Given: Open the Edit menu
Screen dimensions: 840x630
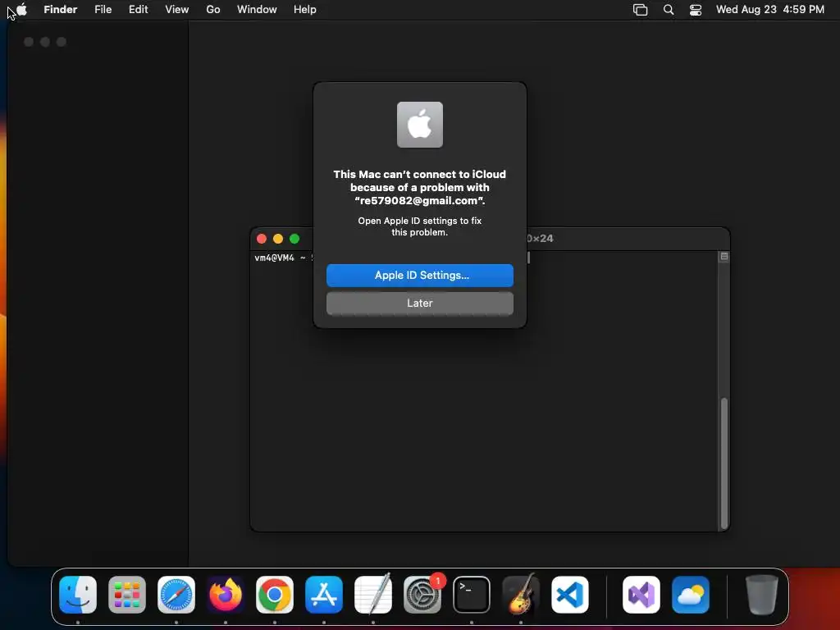Looking at the screenshot, I should (x=138, y=10).
